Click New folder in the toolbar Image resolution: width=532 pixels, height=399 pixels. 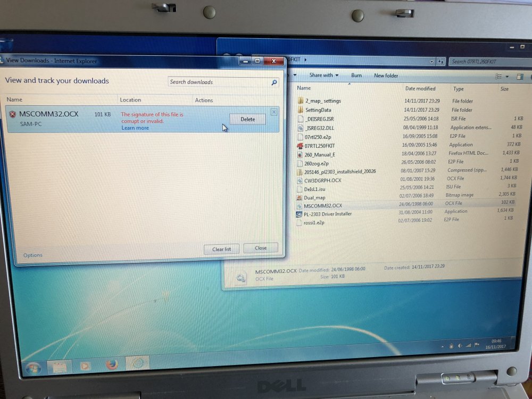tap(386, 76)
